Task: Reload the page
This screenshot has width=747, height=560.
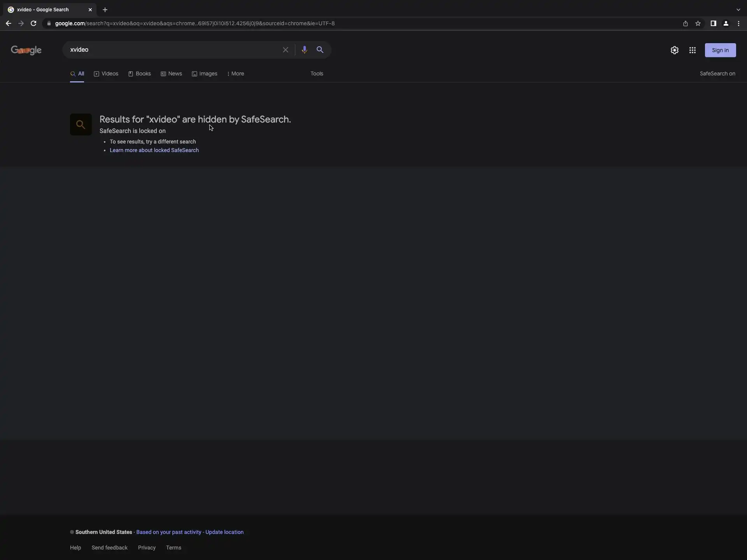Action: pos(33,23)
